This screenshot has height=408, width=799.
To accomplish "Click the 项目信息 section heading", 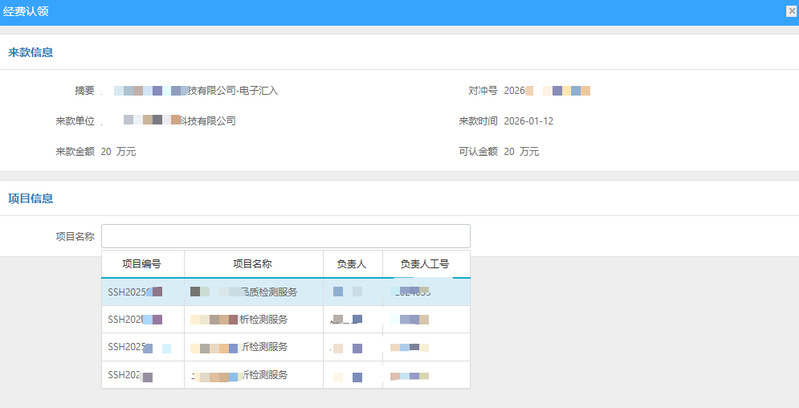I will (31, 198).
